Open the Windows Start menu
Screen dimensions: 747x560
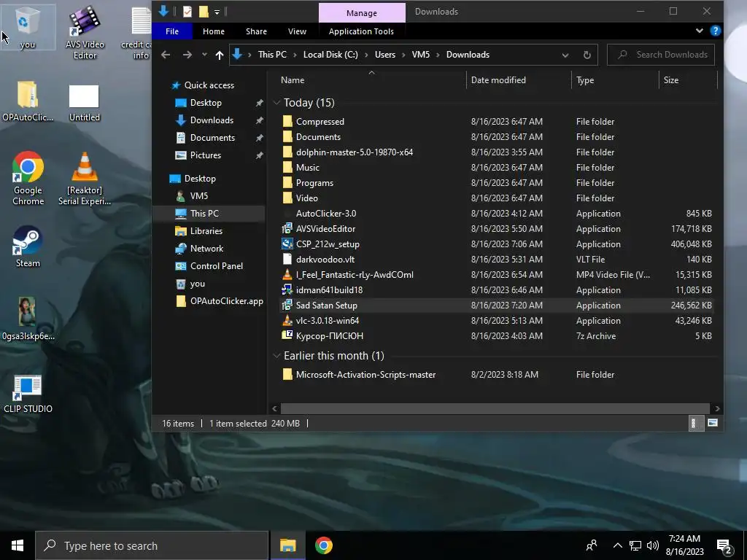click(18, 545)
